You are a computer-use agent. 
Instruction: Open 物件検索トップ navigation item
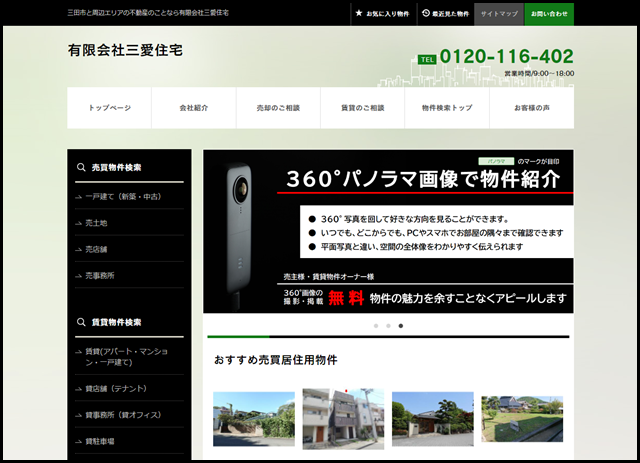click(447, 108)
